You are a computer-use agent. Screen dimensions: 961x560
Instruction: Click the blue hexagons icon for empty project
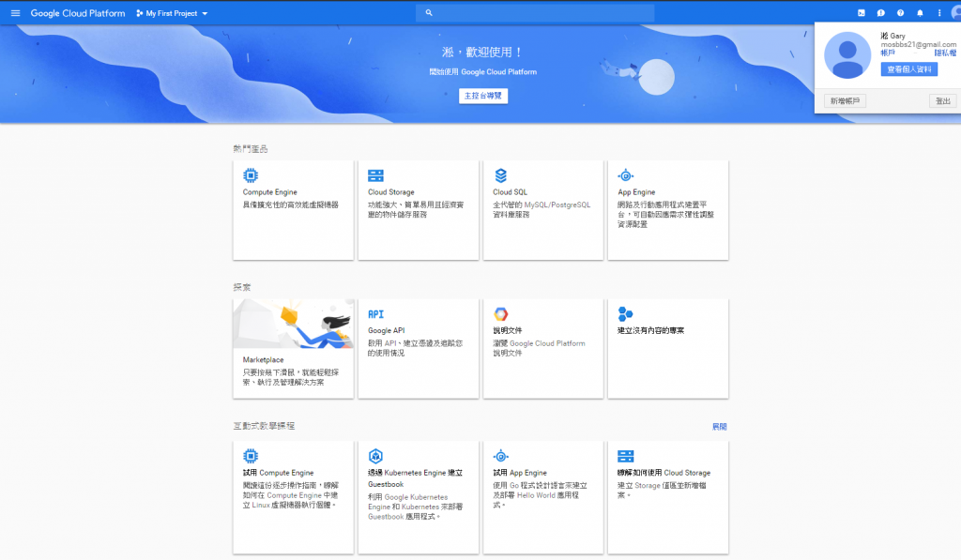[x=625, y=314]
